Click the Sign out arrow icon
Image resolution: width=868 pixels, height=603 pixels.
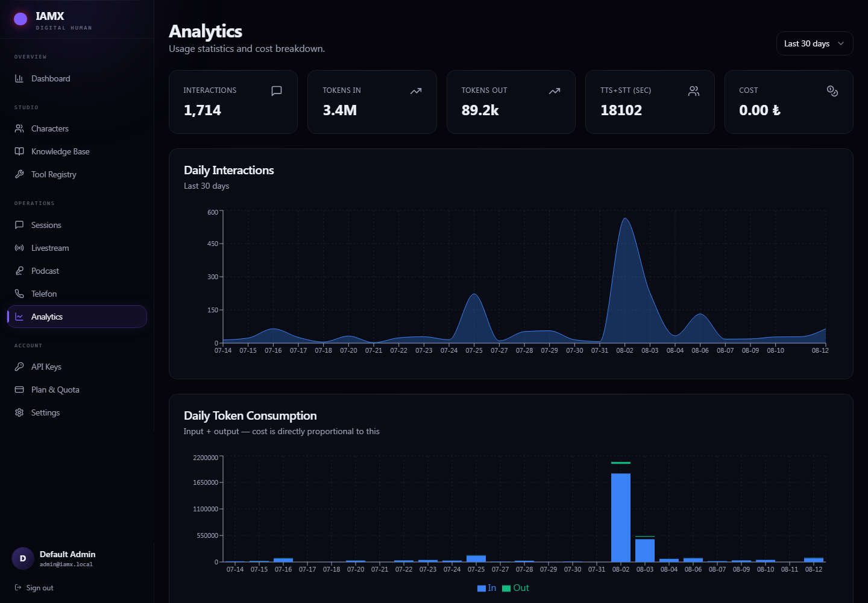click(x=18, y=588)
